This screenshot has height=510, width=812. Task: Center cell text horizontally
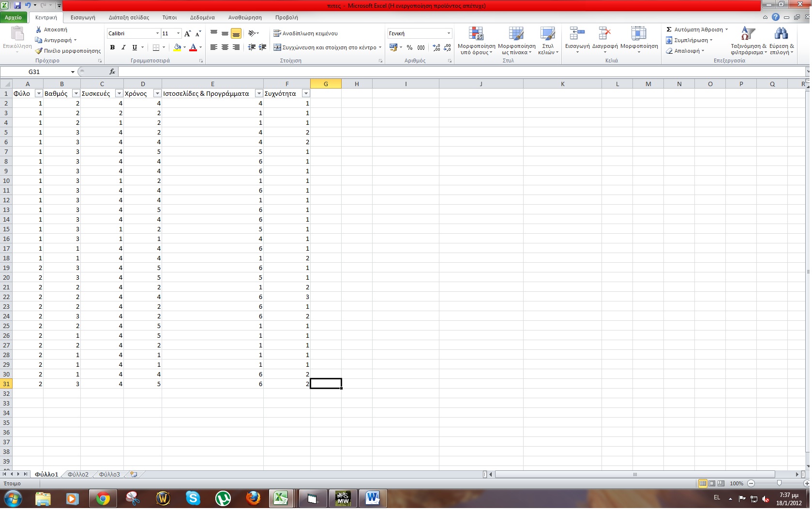click(x=225, y=47)
